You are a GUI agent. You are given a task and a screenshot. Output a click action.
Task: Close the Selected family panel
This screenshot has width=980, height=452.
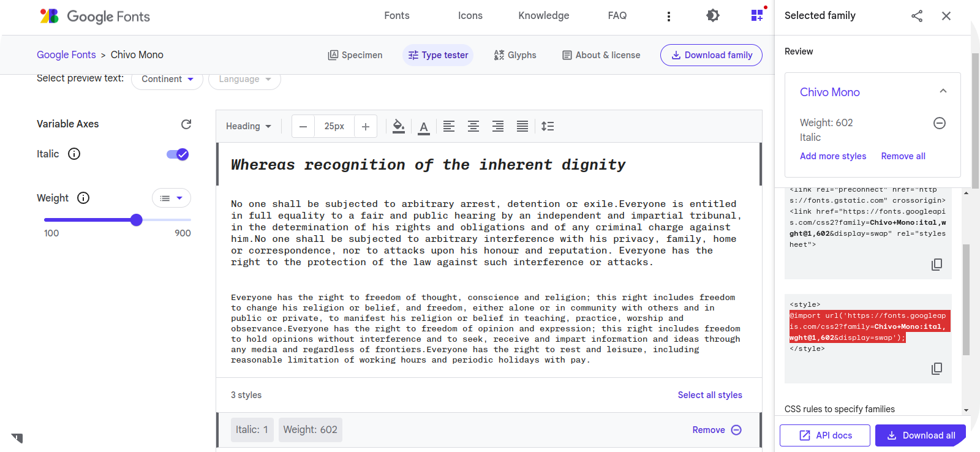946,16
